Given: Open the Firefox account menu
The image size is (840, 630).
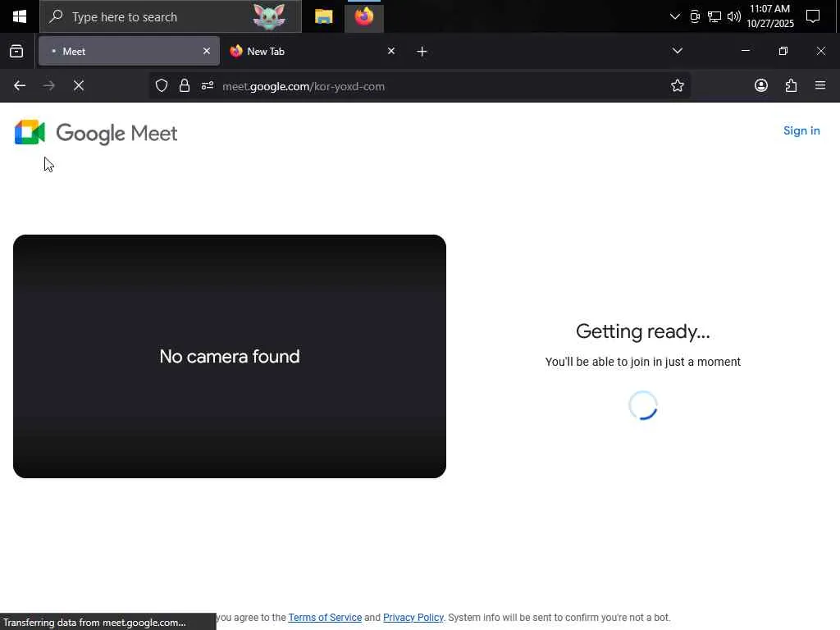Looking at the screenshot, I should [760, 85].
